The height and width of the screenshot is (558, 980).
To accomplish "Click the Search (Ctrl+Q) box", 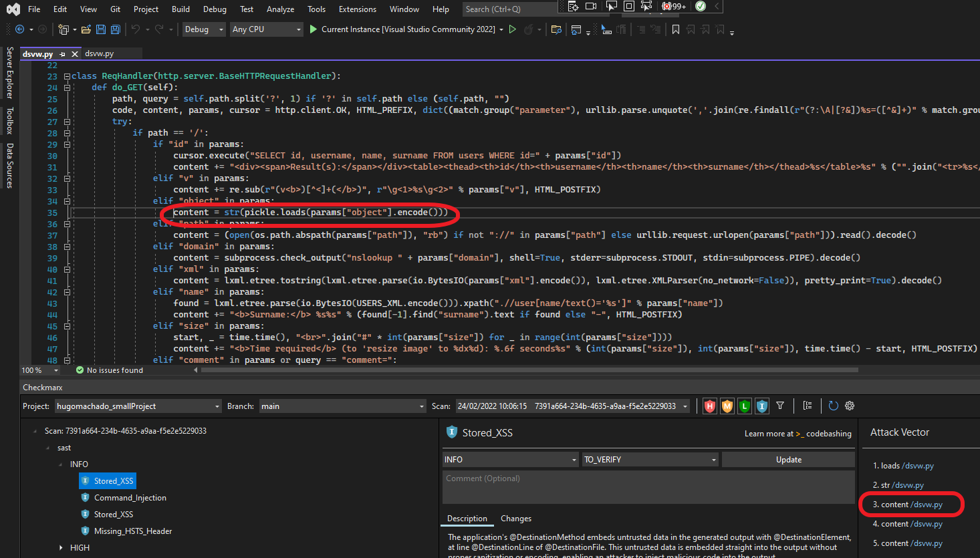I will coord(510,9).
